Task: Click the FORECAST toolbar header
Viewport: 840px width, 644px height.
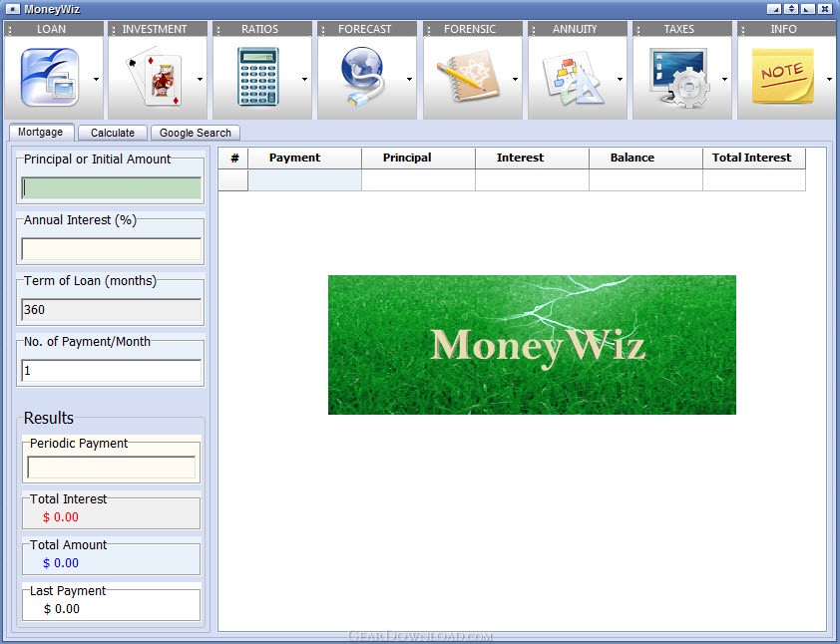Action: 367,29
